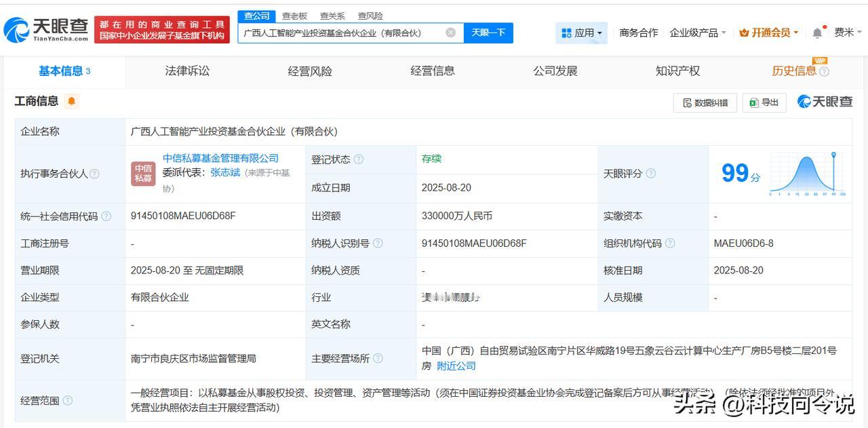Click the 附近公司 link
Viewport: 868px width, 428px height.
(x=456, y=366)
